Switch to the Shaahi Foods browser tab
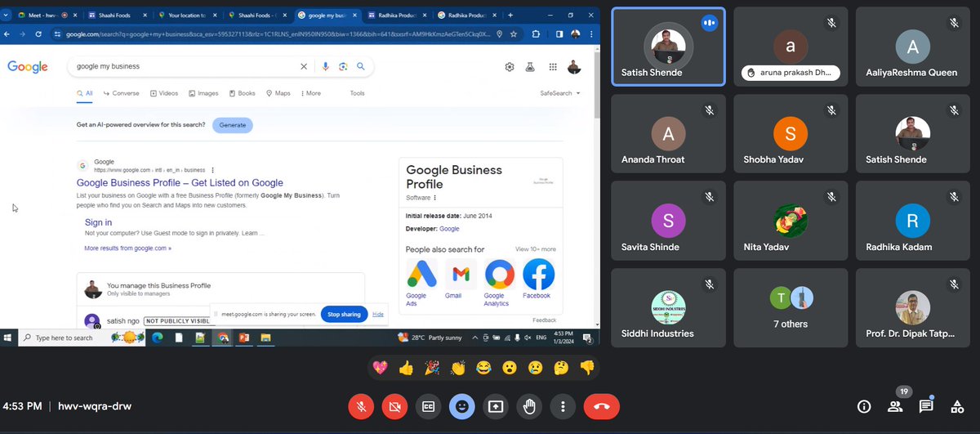Image resolution: width=980 pixels, height=434 pixels. point(117,15)
